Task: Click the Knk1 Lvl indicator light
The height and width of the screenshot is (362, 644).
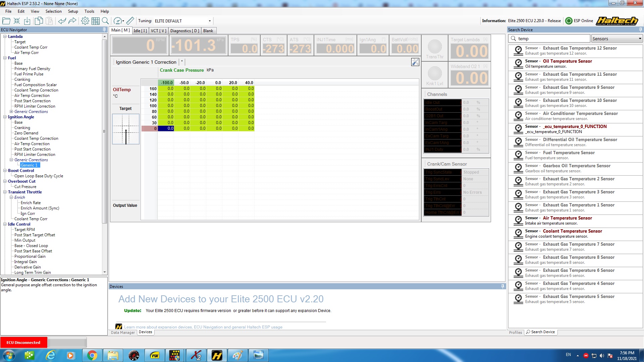Action: click(435, 73)
